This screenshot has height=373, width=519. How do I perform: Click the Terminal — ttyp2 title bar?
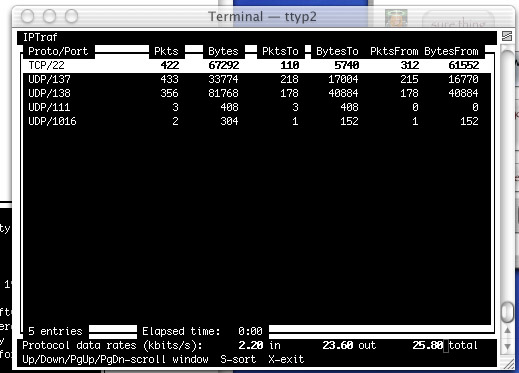pos(263,16)
